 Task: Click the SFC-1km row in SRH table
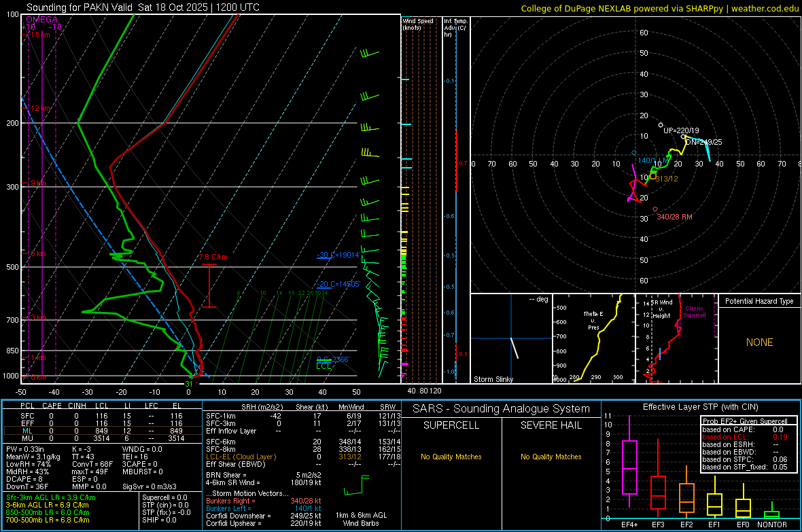tap(303, 416)
